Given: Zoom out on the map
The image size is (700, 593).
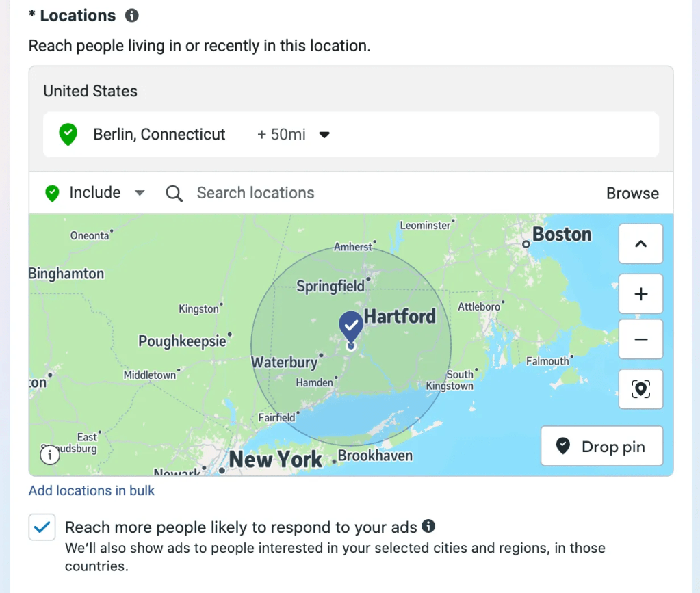Looking at the screenshot, I should point(640,339).
